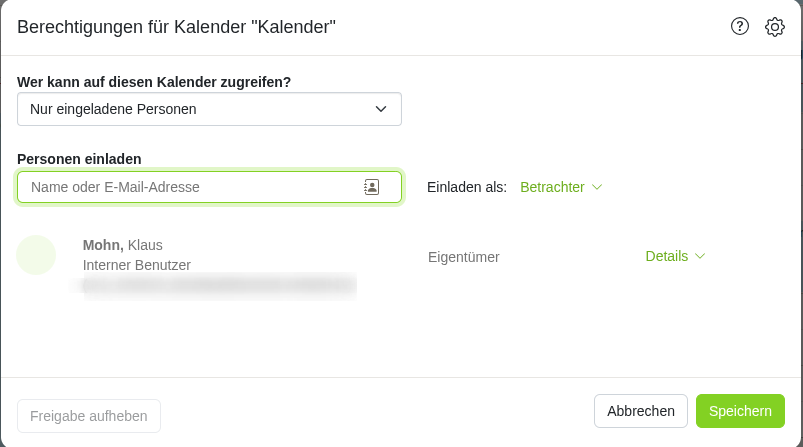Select Klaus Mohn's round avatar
This screenshot has height=447, width=803.
pyautogui.click(x=36, y=255)
